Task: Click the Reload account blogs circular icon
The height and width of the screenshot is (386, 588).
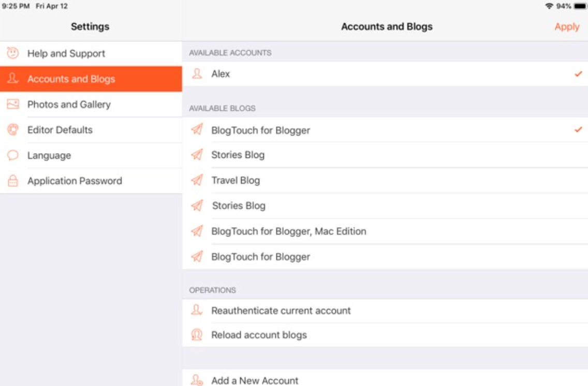Action: (196, 335)
